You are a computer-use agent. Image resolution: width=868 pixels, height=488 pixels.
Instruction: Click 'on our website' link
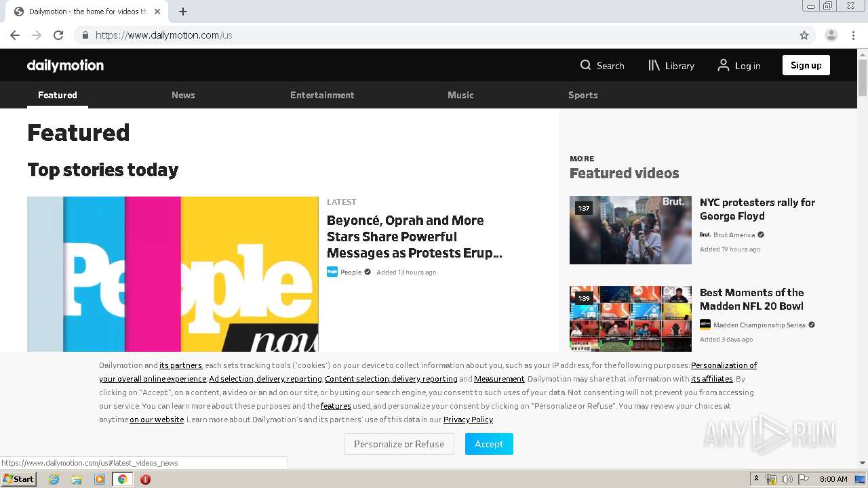157,420
